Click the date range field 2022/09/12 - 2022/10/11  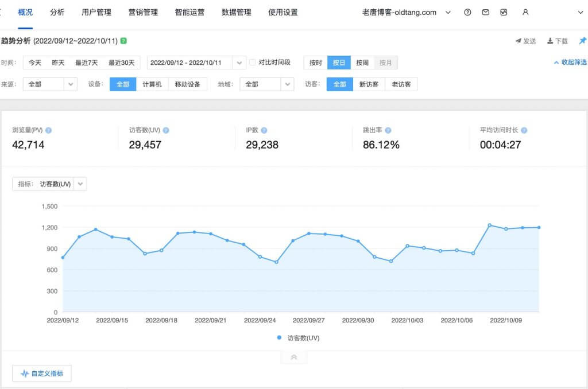pyautogui.click(x=191, y=63)
